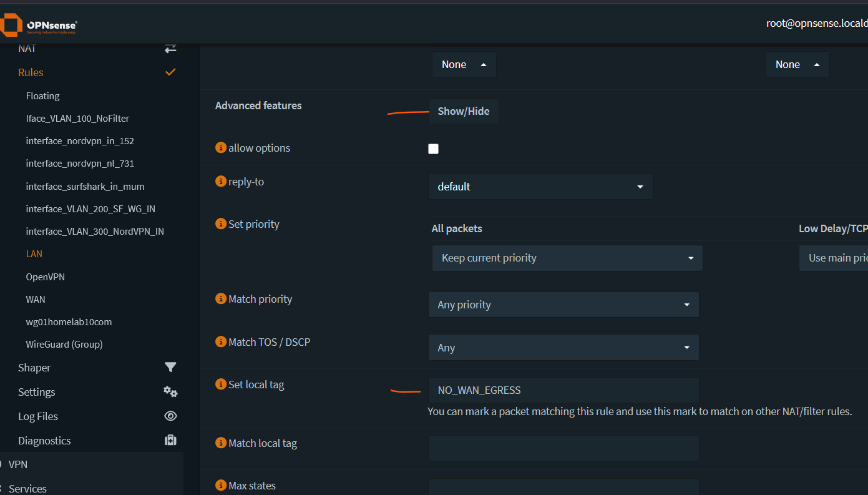
Task: Click the Show/Hide advanced features button
Action: (x=463, y=111)
